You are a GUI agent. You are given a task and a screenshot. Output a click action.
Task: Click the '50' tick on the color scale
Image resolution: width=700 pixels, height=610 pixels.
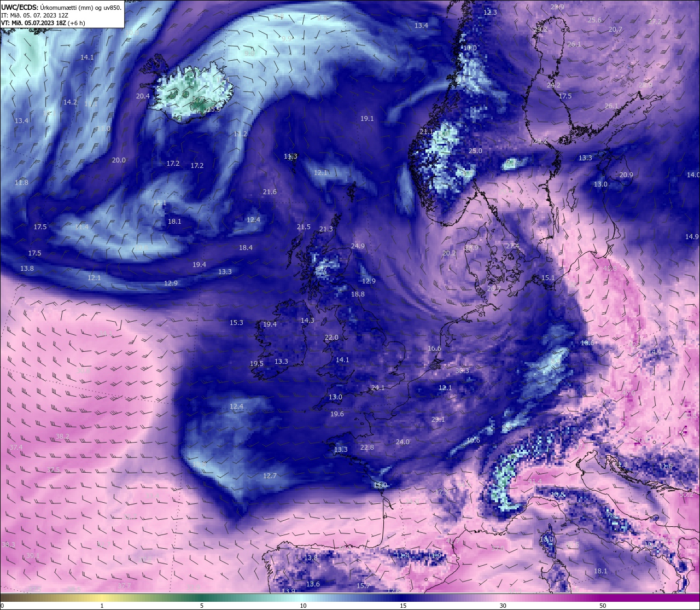(603, 606)
